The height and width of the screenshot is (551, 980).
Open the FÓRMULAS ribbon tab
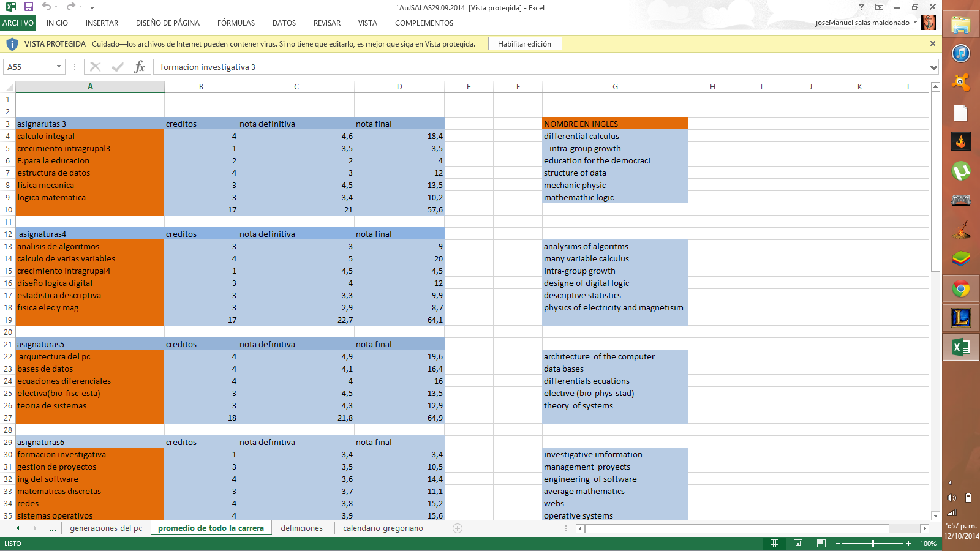coord(236,23)
